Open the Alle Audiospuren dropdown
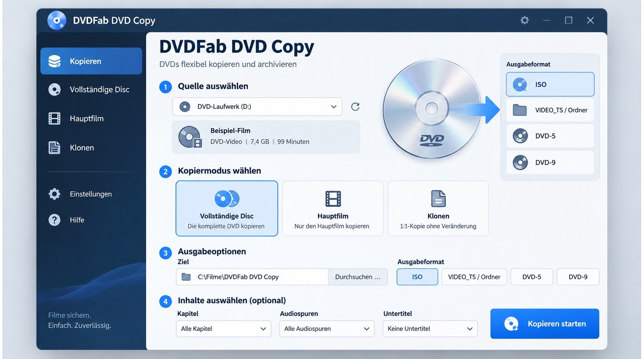The width and height of the screenshot is (644, 359). 327,329
